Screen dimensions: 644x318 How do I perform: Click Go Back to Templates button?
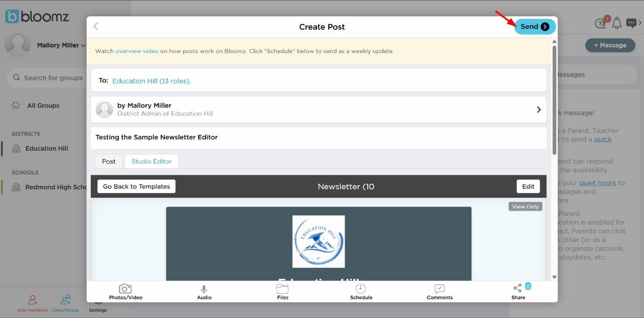(136, 187)
